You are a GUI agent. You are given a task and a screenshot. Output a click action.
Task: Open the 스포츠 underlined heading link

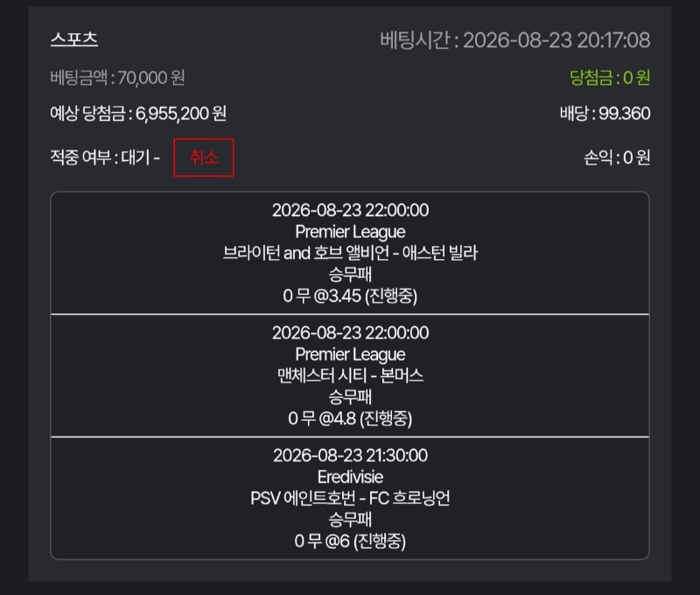click(x=74, y=39)
